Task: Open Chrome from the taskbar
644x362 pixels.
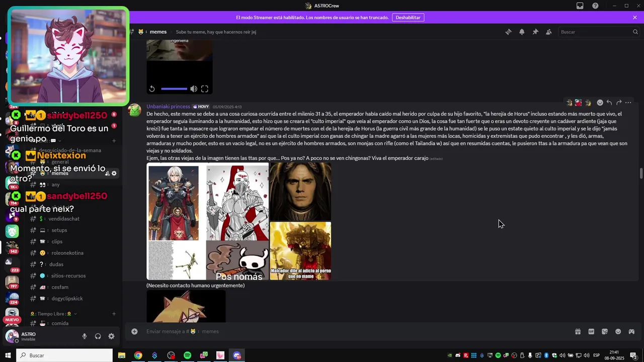Action: pyautogui.click(x=138, y=355)
